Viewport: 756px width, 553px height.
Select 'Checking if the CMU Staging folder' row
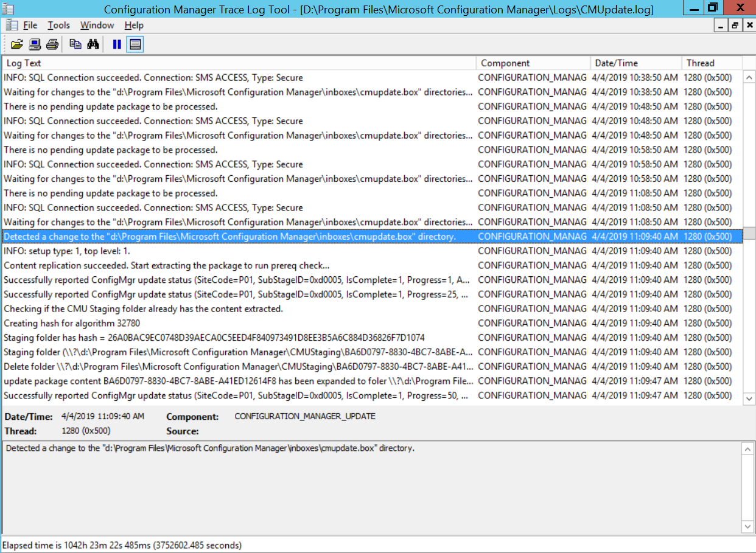click(373, 308)
